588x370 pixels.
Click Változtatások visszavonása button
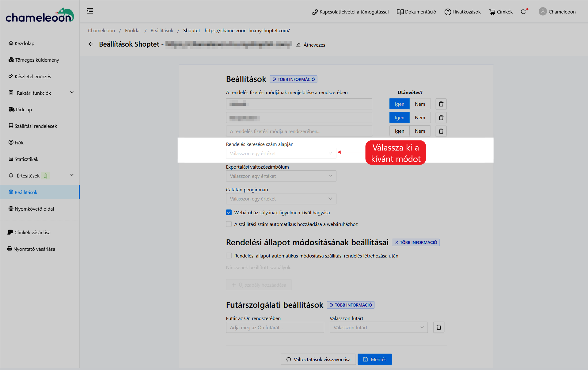point(318,359)
